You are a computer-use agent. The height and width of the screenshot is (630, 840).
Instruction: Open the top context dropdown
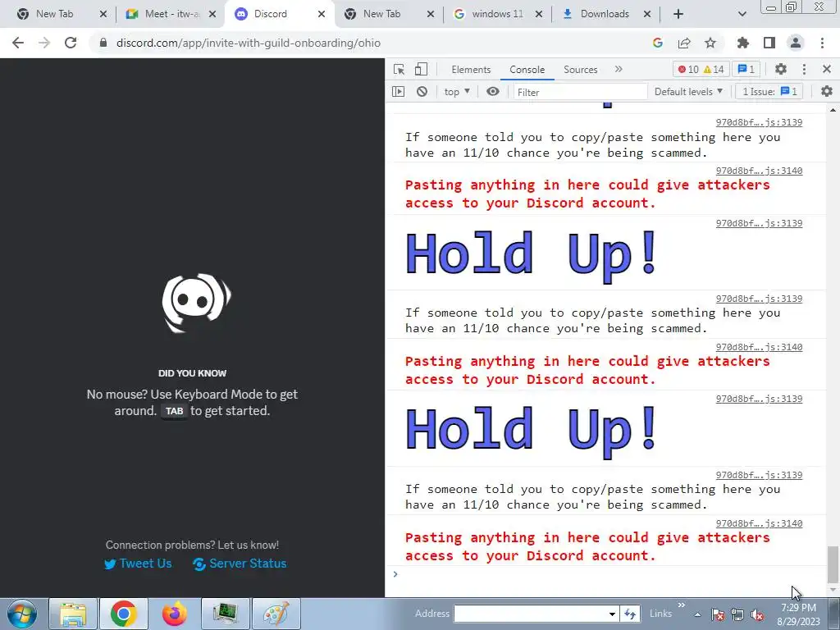[x=457, y=92]
